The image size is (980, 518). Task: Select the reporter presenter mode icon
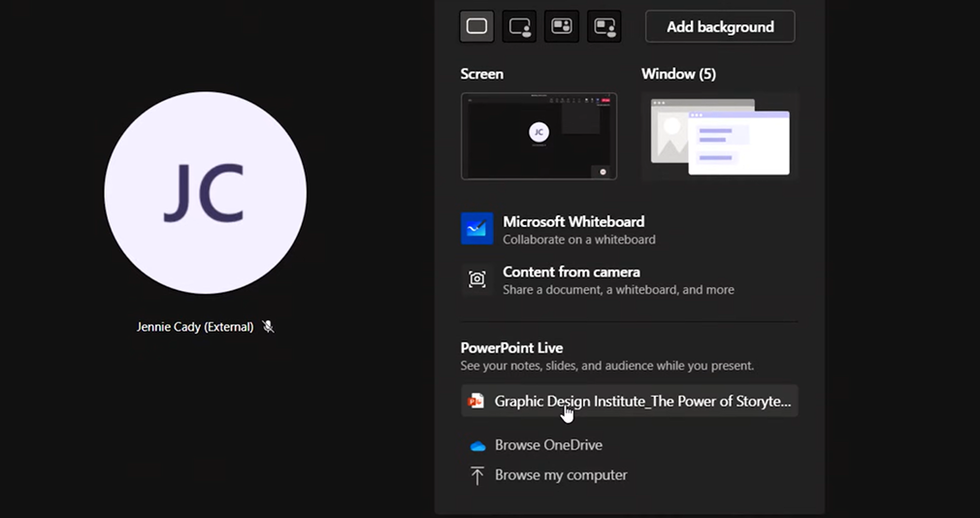[x=604, y=26]
